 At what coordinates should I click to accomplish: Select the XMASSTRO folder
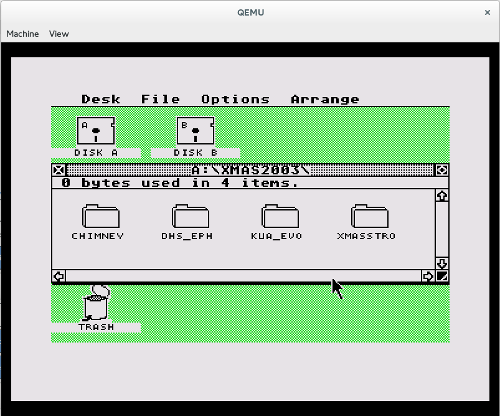click(370, 216)
